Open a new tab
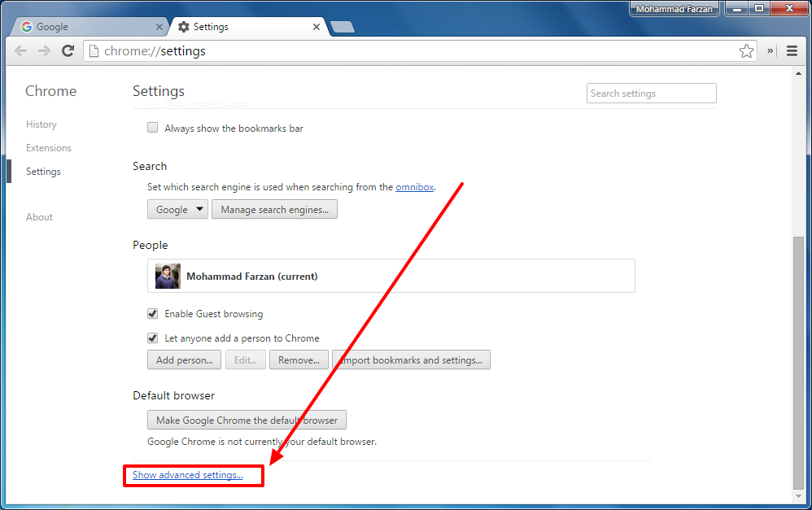This screenshot has height=510, width=812. 343,27
